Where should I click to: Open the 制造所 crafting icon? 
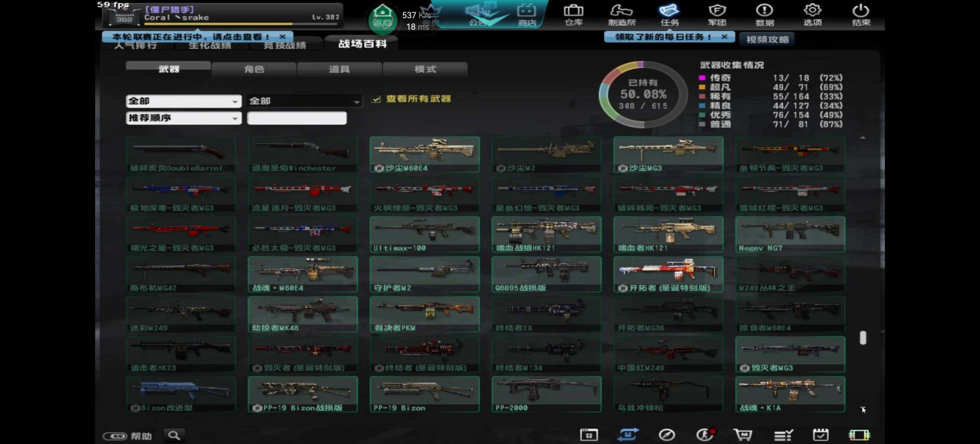(x=622, y=14)
